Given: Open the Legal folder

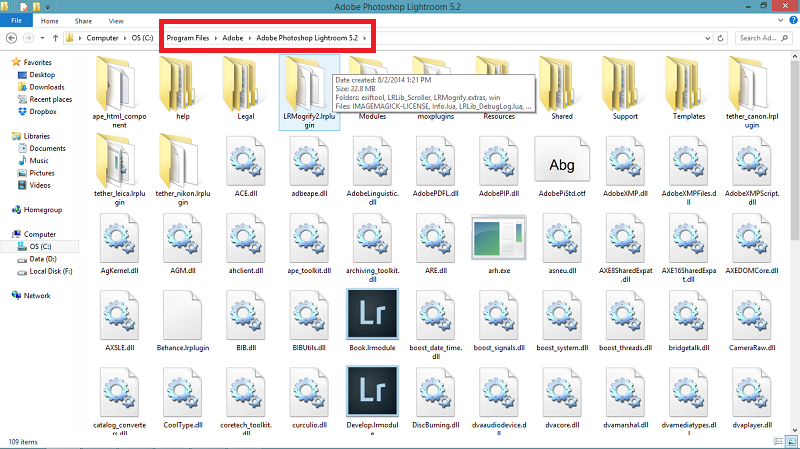Looking at the screenshot, I should tap(245, 88).
